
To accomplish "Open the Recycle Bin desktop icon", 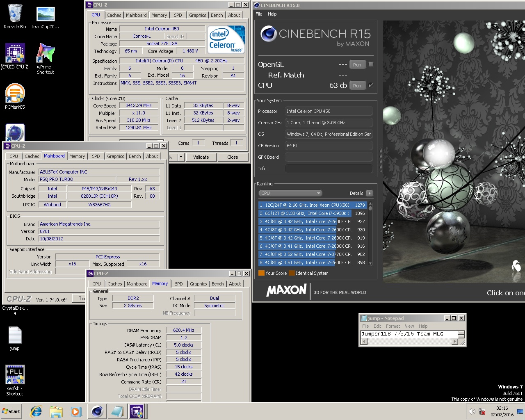I will (x=15, y=16).
